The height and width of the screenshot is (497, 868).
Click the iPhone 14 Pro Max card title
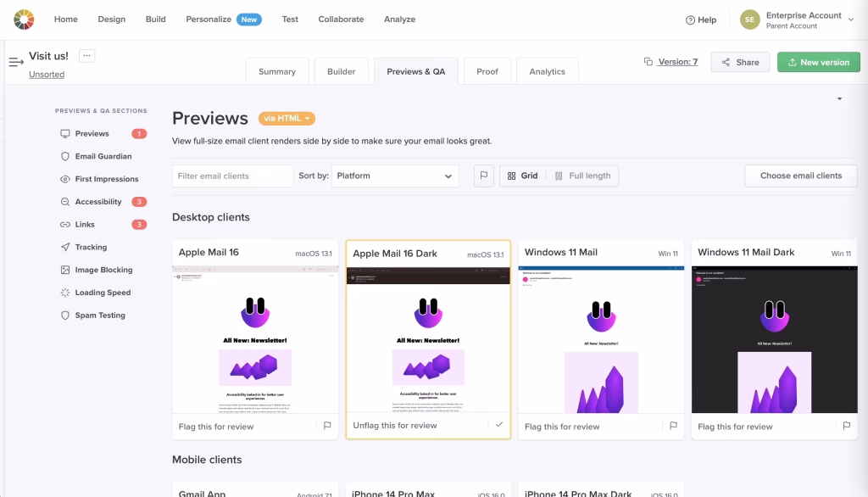pos(393,494)
